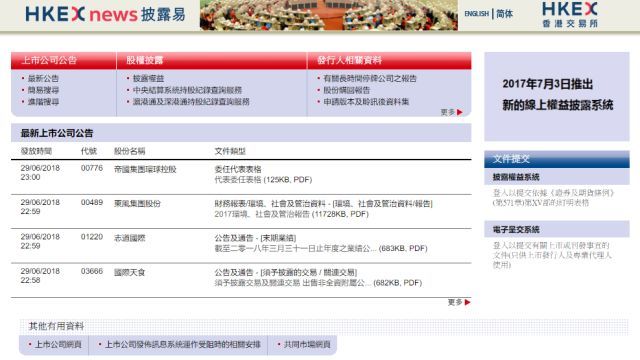Viewport: 640px width, 360px height.
Task: Open 中央結算系統持股紀錄查詢服務 link
Action: click(x=187, y=90)
